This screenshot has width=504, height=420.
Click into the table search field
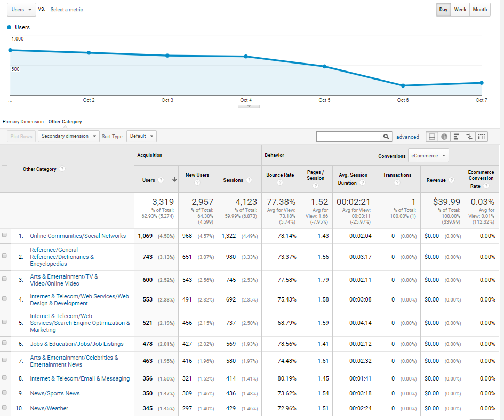[x=348, y=137]
